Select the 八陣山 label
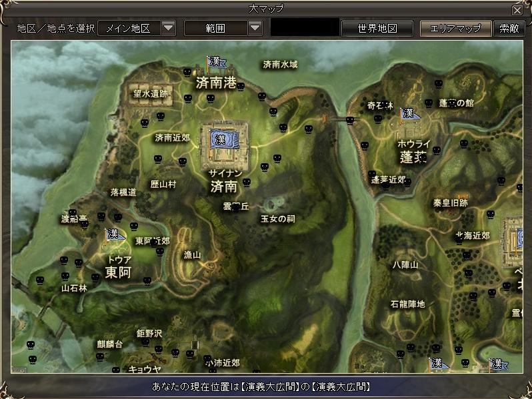The width and height of the screenshot is (532, 399). pyautogui.click(x=405, y=264)
